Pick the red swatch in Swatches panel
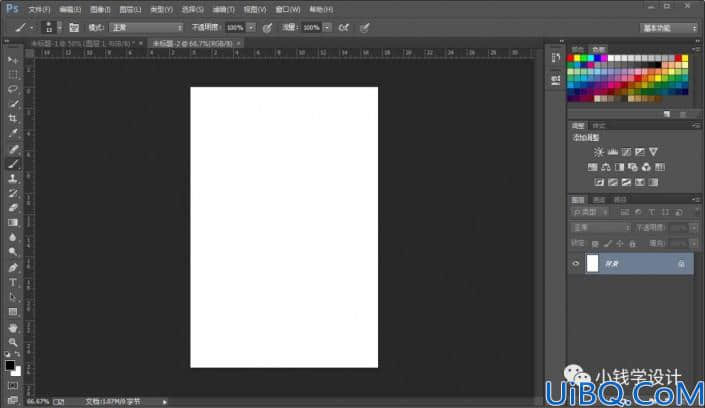 coord(571,58)
